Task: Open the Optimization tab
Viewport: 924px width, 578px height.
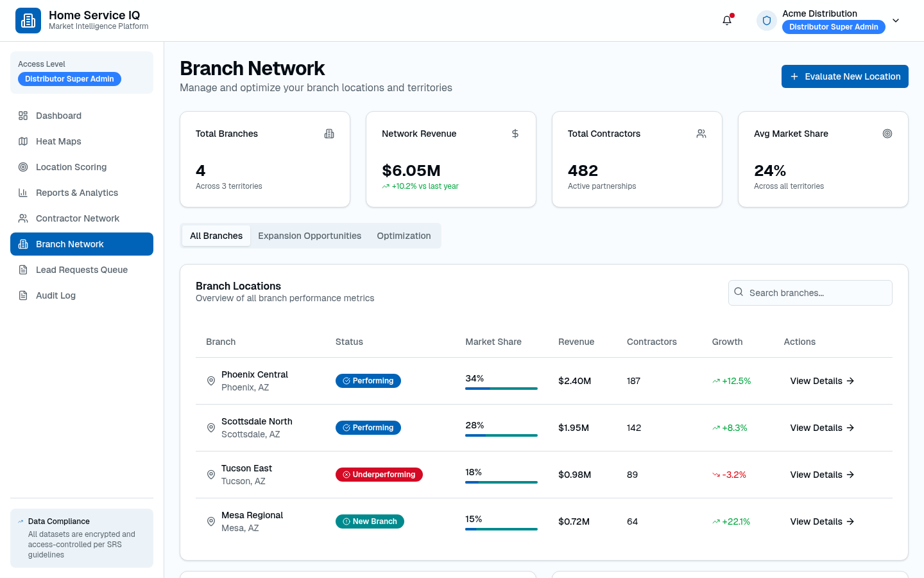Action: click(x=404, y=236)
